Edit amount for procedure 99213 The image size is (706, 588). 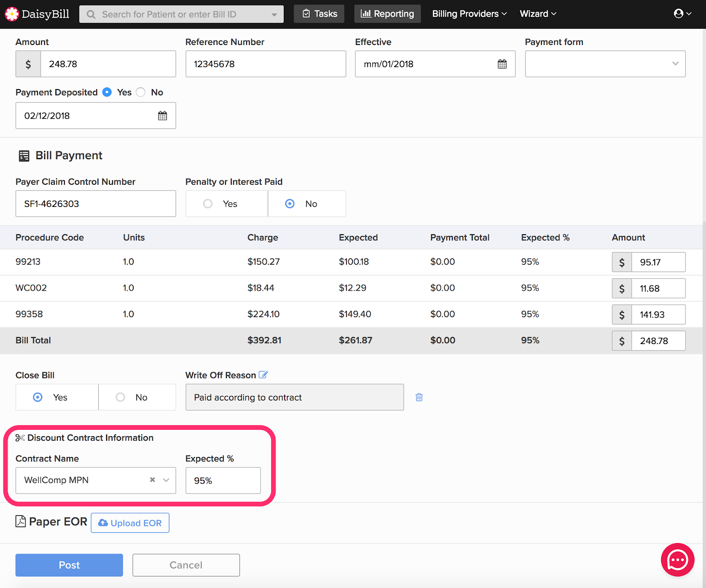(658, 262)
